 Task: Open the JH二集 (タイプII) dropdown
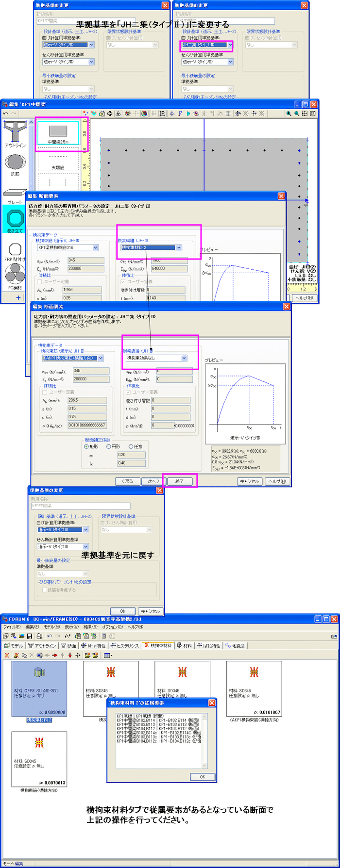tap(230, 45)
